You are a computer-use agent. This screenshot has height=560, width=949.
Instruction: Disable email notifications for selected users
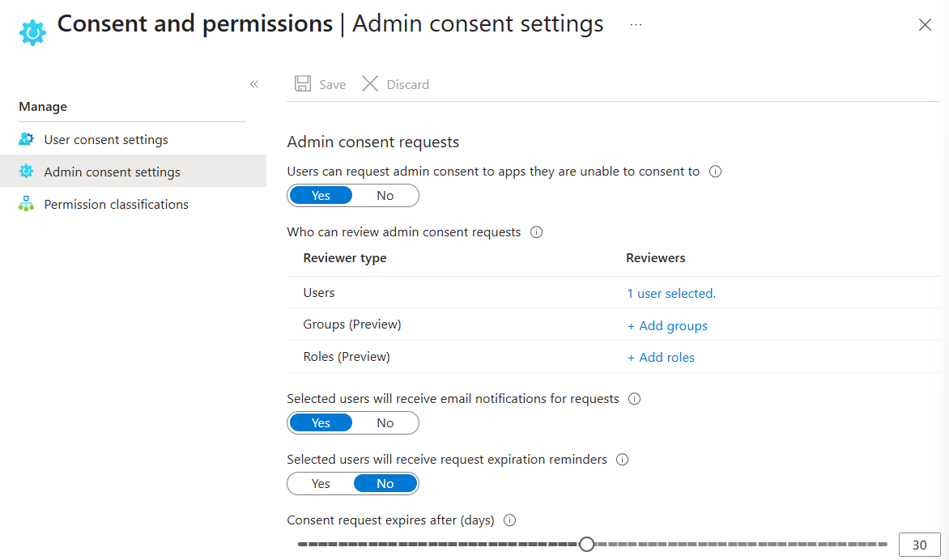(385, 422)
